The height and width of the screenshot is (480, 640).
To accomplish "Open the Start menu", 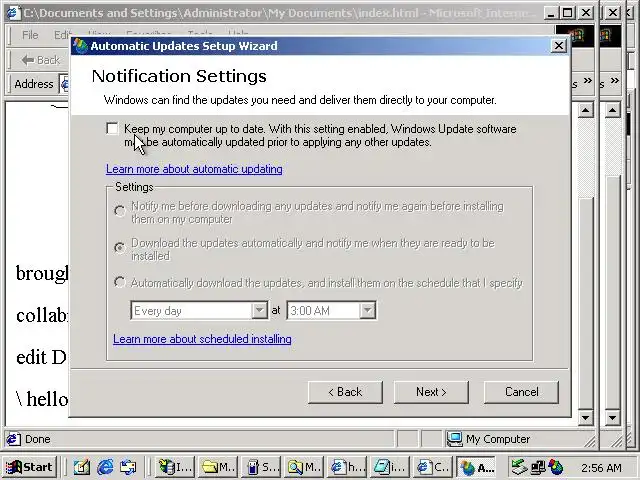I will (29, 467).
